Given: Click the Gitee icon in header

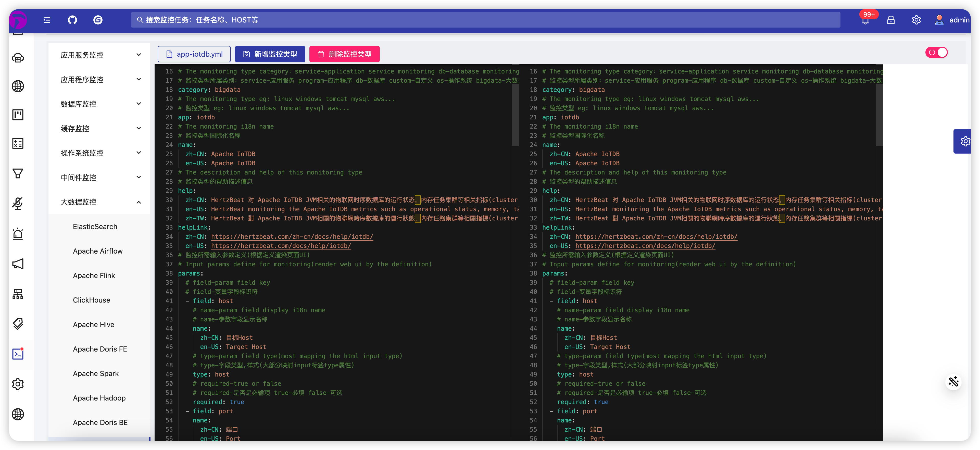Looking at the screenshot, I should 98,20.
